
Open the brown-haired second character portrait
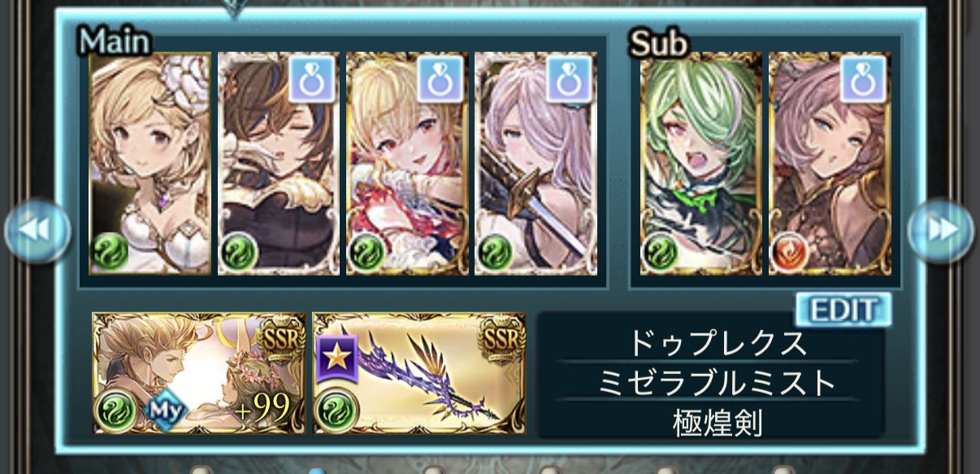pos(278,163)
